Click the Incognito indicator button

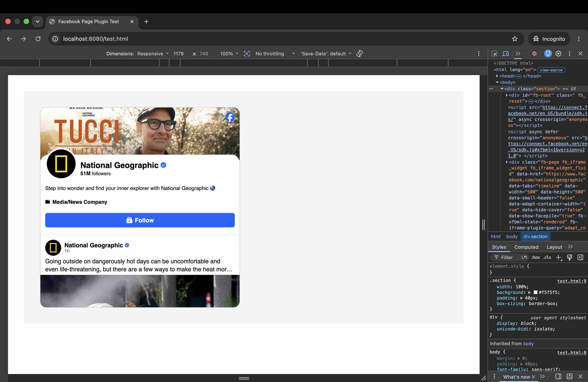[549, 39]
